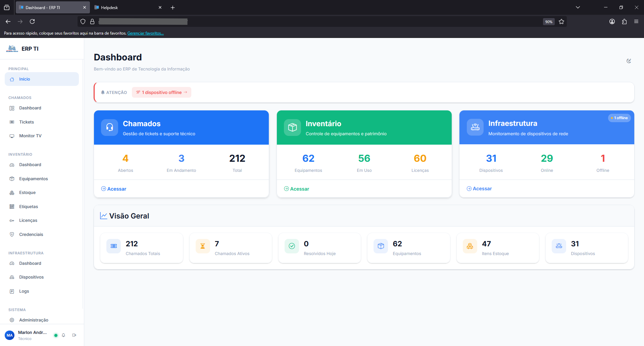This screenshot has height=346, width=644.
Task: Click the Em Uso count 56
Action: (364, 158)
